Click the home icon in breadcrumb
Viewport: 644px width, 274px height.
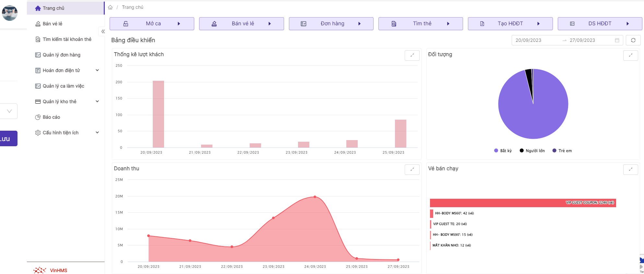[110, 7]
